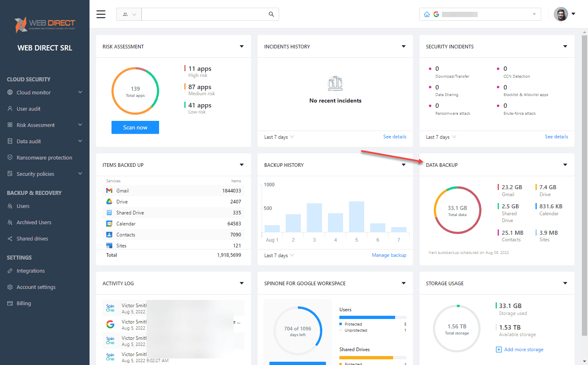The width and height of the screenshot is (588, 365).
Task: Click the Contacts icon in Items Backed Up
Action: coord(109,234)
